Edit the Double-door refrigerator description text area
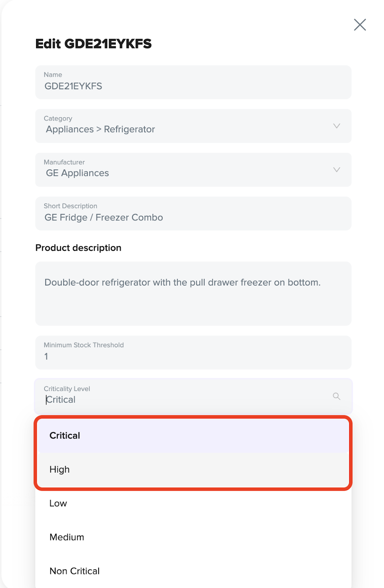Viewport: 384px width, 588px height. click(x=193, y=294)
